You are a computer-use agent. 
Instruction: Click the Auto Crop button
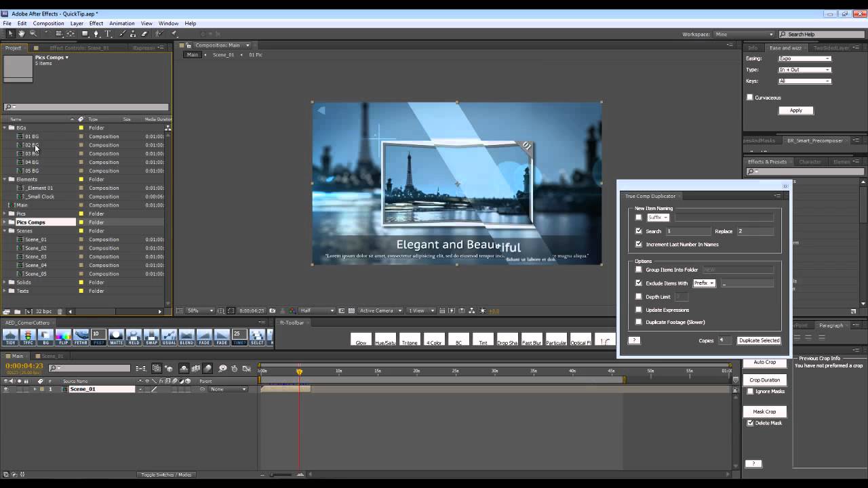click(764, 363)
